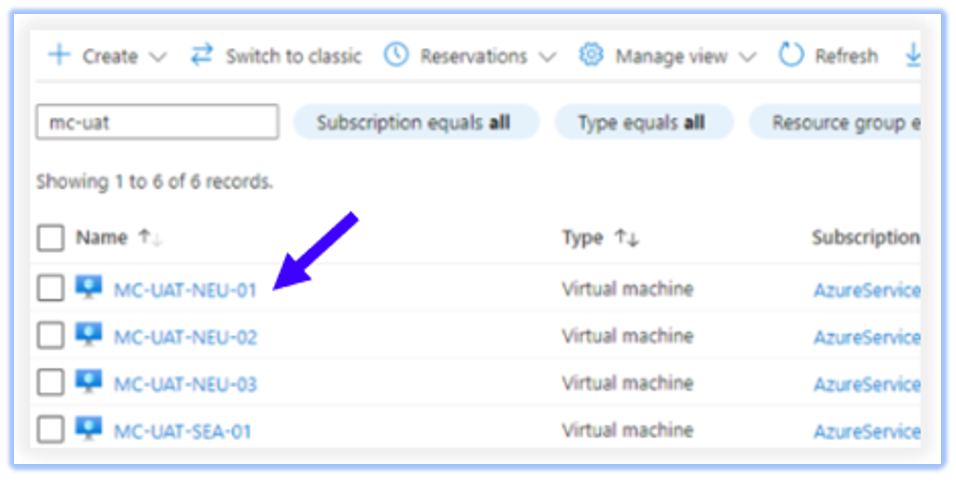Check the select-all box beside Name header

coord(50,238)
